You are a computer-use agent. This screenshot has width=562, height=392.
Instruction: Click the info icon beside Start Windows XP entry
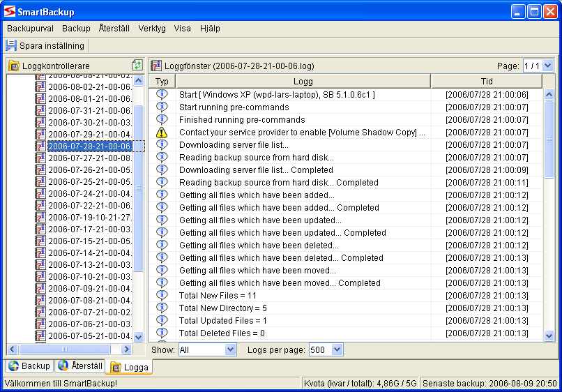162,94
